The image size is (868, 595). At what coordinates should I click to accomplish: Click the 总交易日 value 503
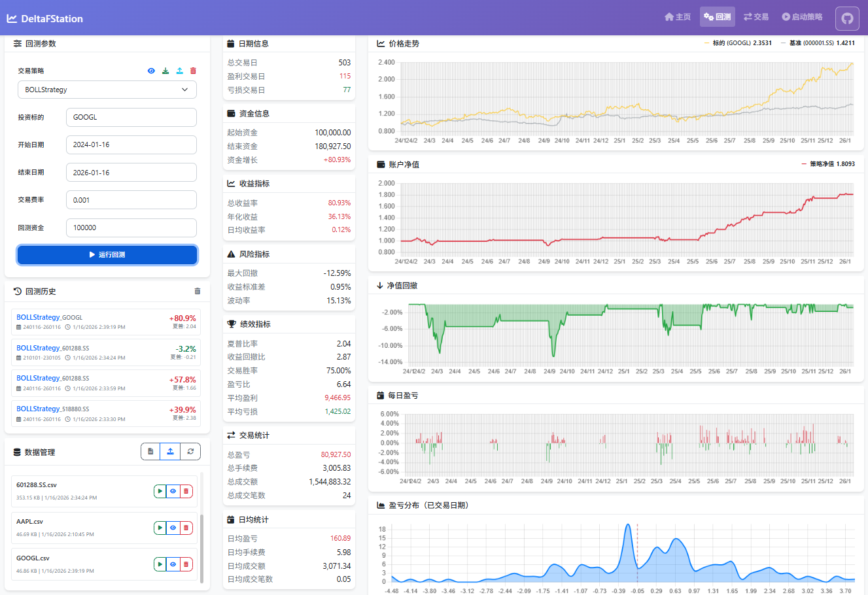(345, 63)
